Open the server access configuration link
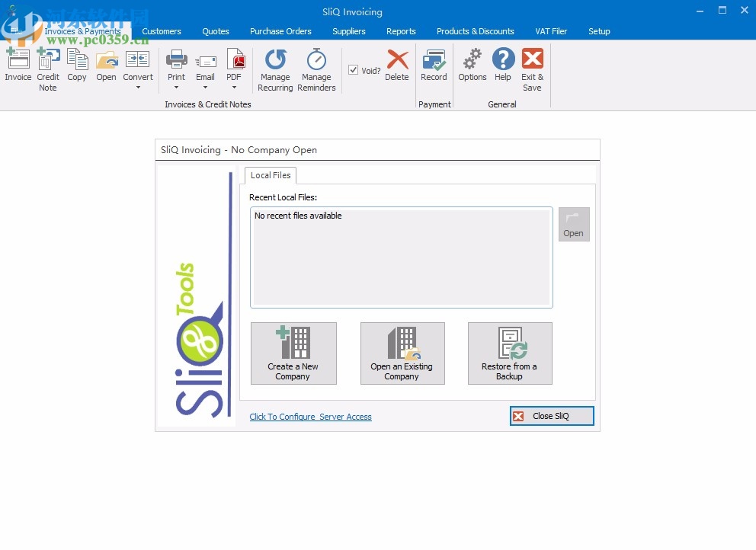Viewport: 756px width, 550px height. point(310,417)
